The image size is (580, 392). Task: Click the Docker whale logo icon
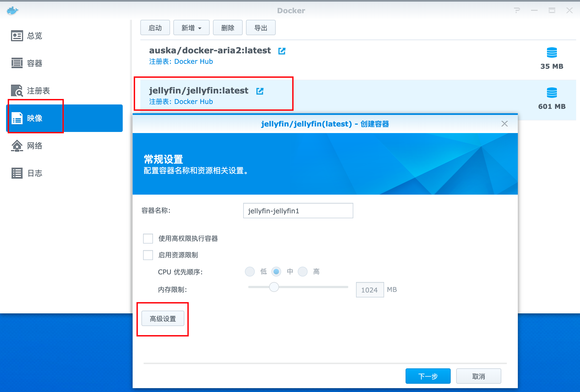click(12, 11)
